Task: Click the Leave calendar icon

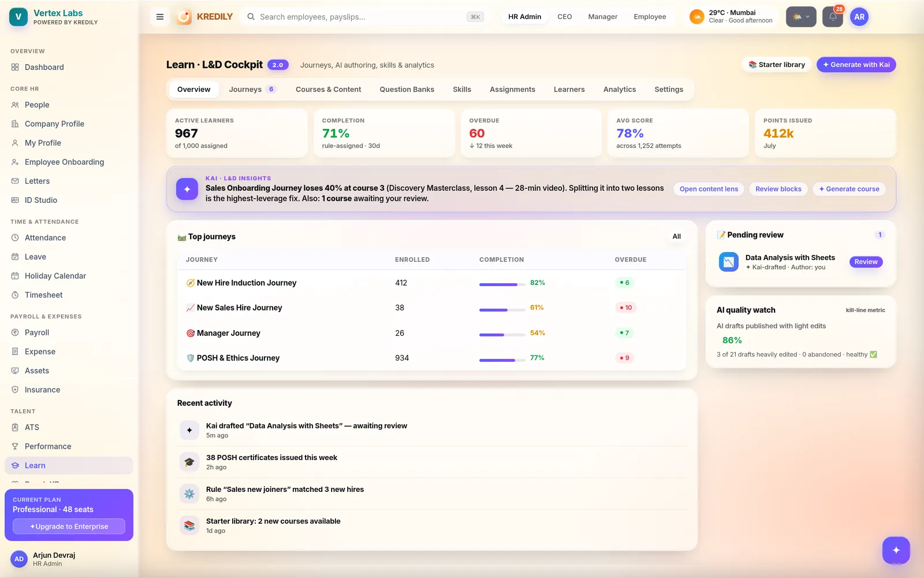Action: pos(15,257)
